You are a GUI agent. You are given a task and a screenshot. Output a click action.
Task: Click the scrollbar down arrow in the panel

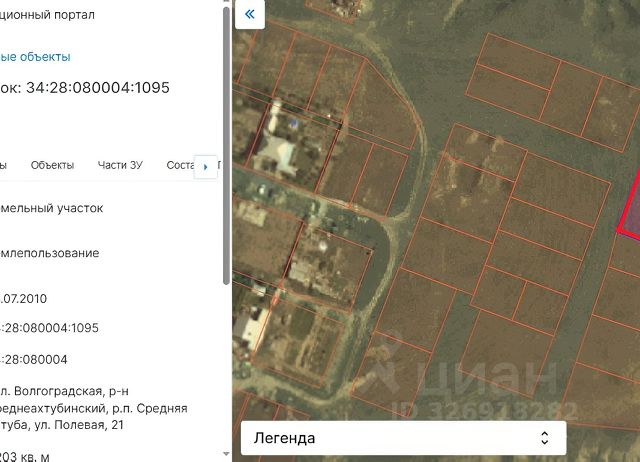coord(227,454)
